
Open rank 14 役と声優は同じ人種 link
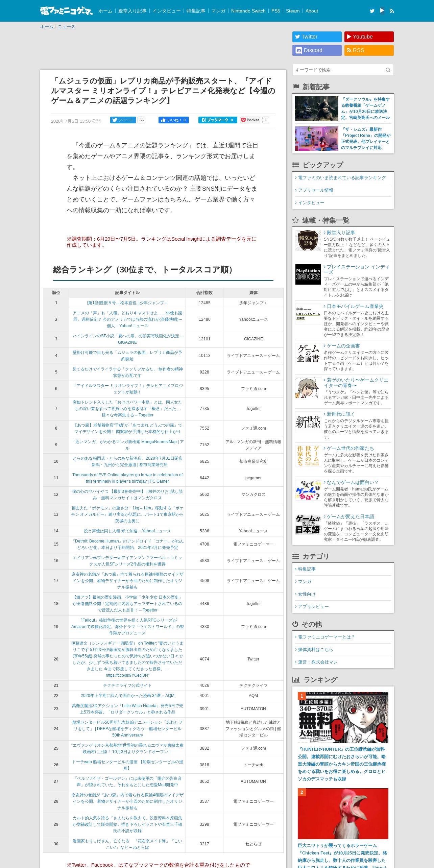pos(127,531)
